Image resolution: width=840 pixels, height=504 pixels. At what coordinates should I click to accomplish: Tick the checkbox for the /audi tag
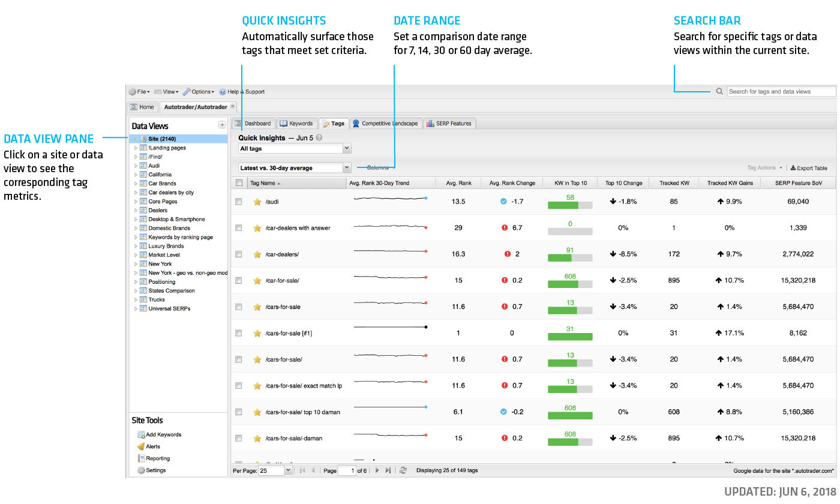coord(239,202)
